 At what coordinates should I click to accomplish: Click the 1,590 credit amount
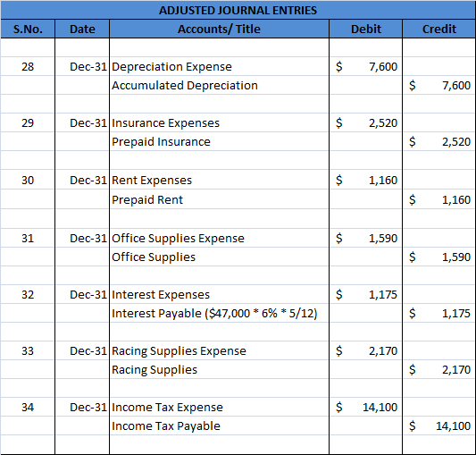pos(439,257)
